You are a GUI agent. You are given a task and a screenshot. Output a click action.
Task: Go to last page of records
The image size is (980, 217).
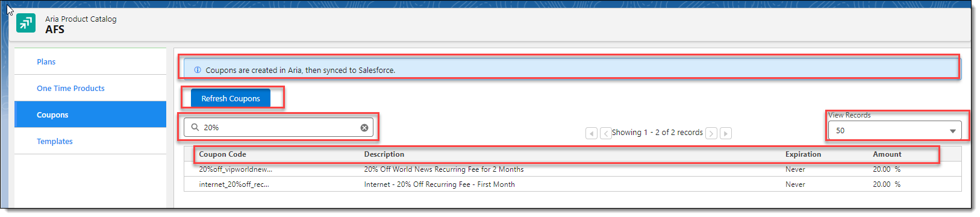pos(726,133)
